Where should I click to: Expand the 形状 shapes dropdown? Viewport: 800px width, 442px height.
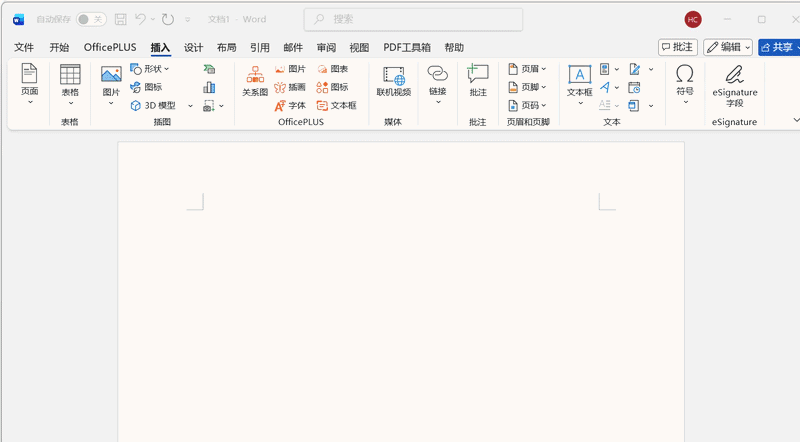157,69
